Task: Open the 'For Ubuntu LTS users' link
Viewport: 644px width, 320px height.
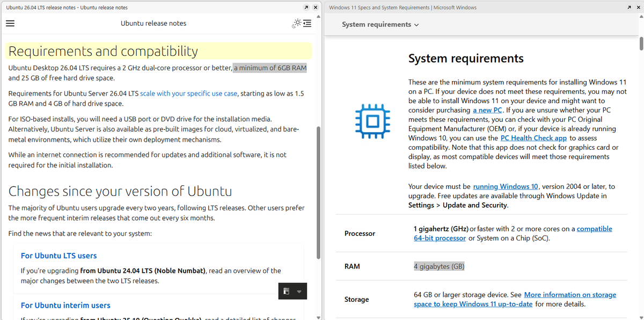Action: pos(58,256)
